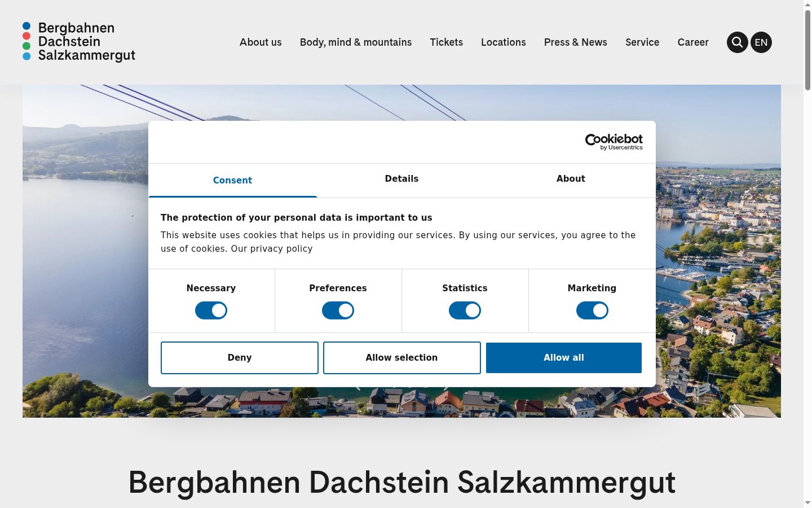Open the Service menu item

pyautogui.click(x=642, y=42)
